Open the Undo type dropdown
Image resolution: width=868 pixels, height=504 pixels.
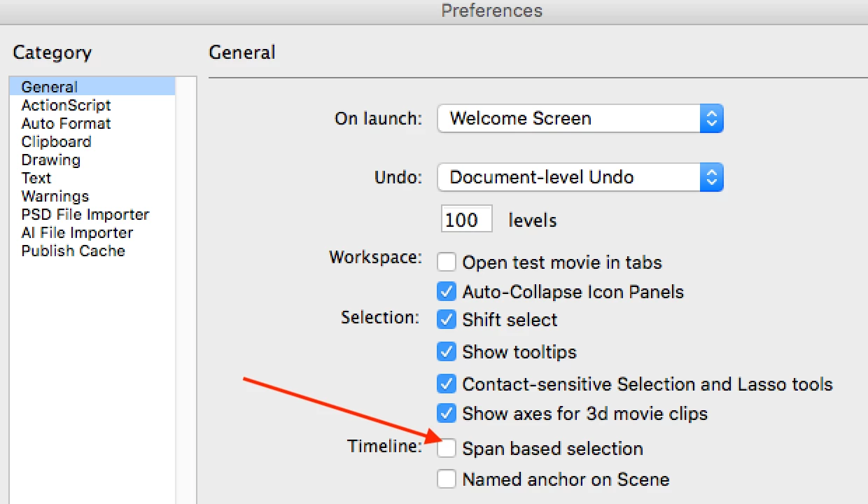[580, 177]
